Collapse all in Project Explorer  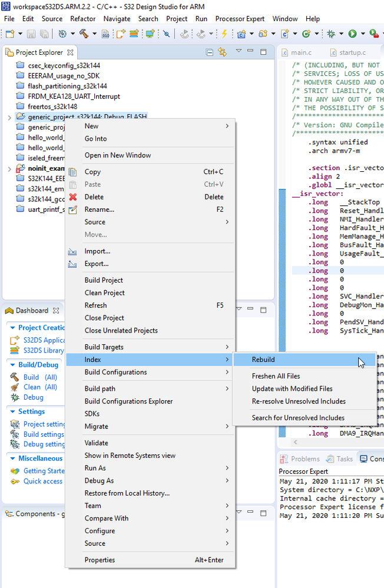pos(210,52)
